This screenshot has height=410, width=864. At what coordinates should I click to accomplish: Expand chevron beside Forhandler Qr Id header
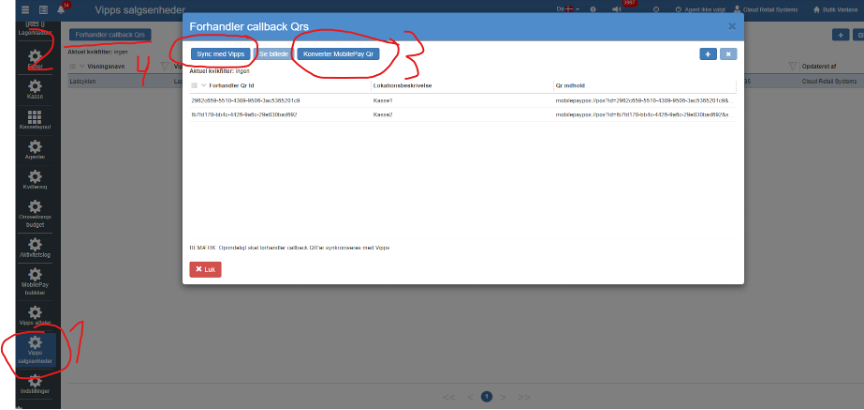tap(203, 85)
